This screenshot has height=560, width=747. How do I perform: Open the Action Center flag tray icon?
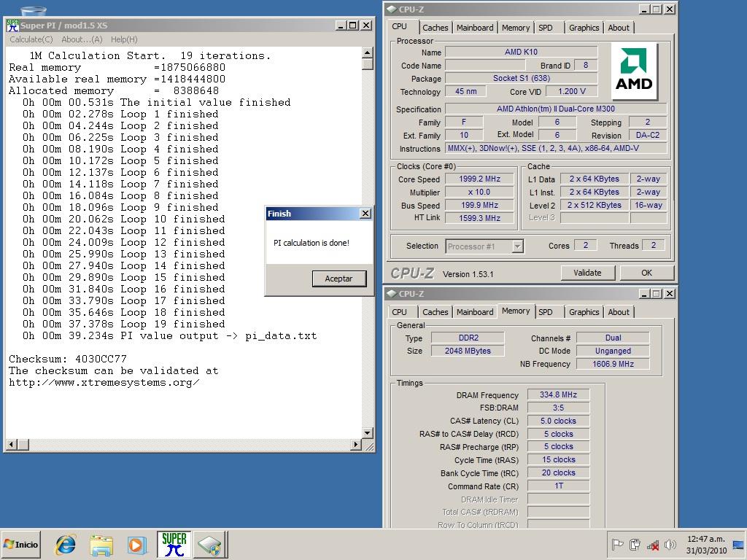[617, 544]
